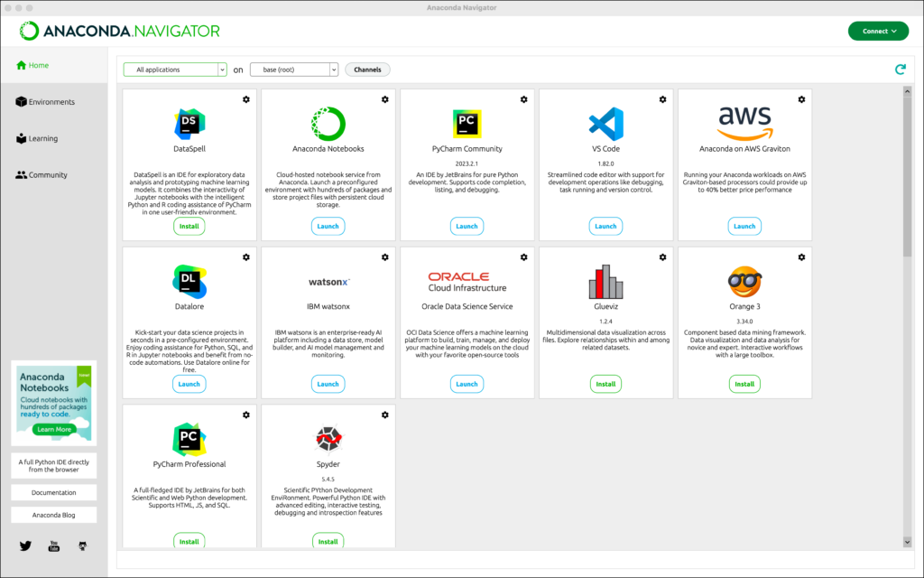Image resolution: width=924 pixels, height=578 pixels.
Task: Click the Datalore DL logo
Action: (189, 282)
